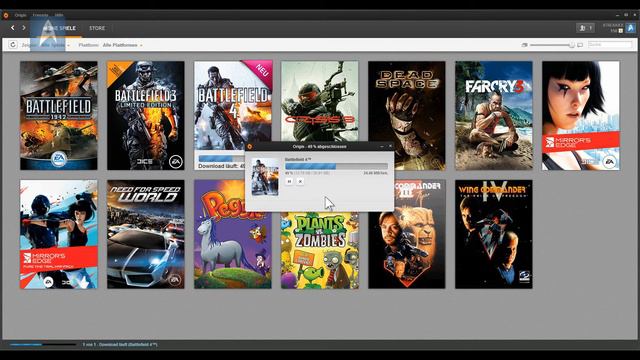Go back with the left arrow
The image size is (640, 360).
tap(13, 28)
